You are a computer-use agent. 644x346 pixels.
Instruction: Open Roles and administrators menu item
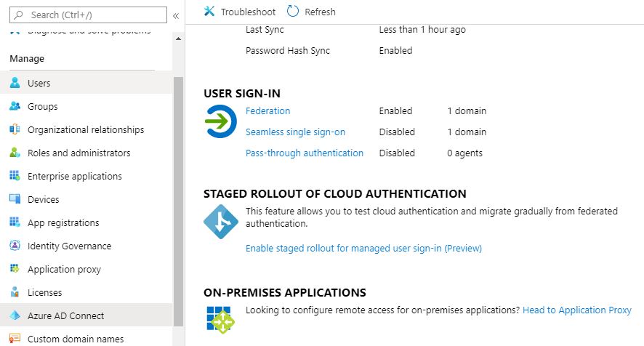79,153
